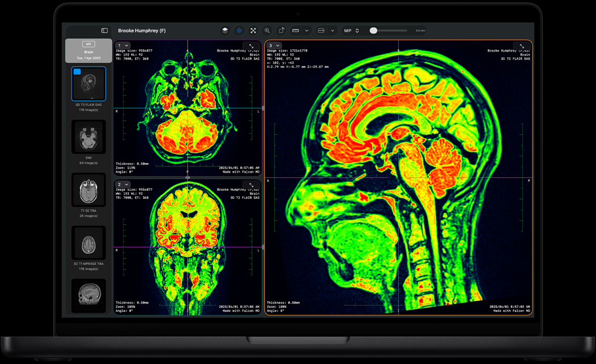The width and height of the screenshot is (596, 364).
Task: Select the SWI series in the sidebar
Action: point(88,137)
